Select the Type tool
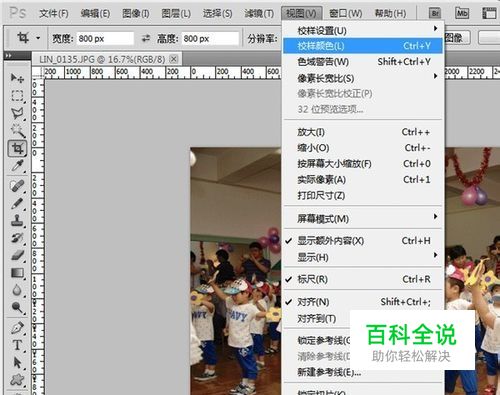 pos(17,345)
